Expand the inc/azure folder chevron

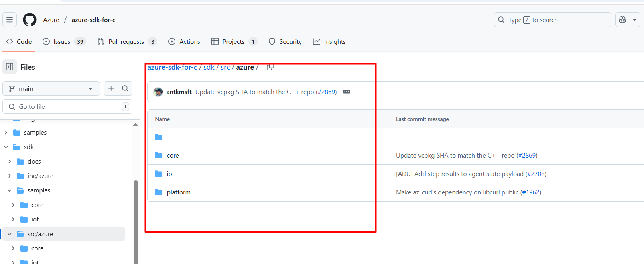(10, 176)
